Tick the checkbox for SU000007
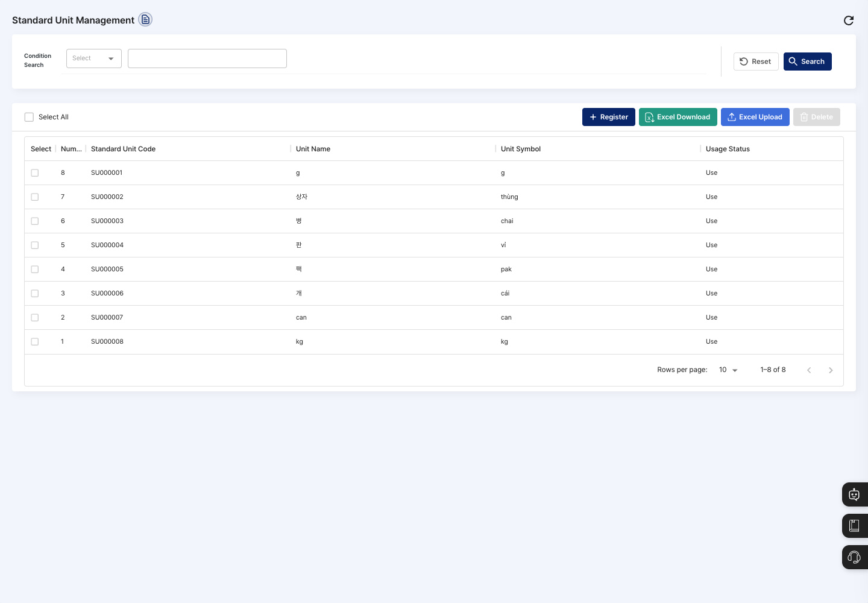Image resolution: width=868 pixels, height=603 pixels. pyautogui.click(x=35, y=318)
